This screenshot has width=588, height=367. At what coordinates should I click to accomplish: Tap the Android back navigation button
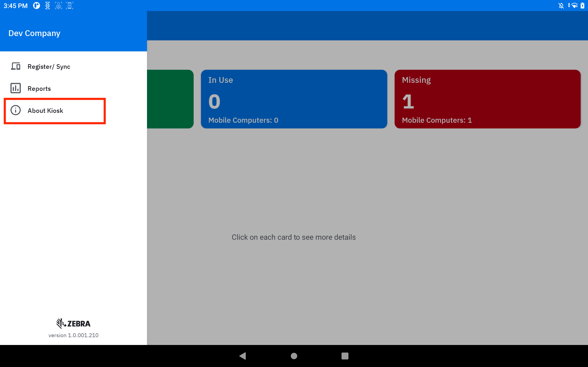(x=243, y=356)
